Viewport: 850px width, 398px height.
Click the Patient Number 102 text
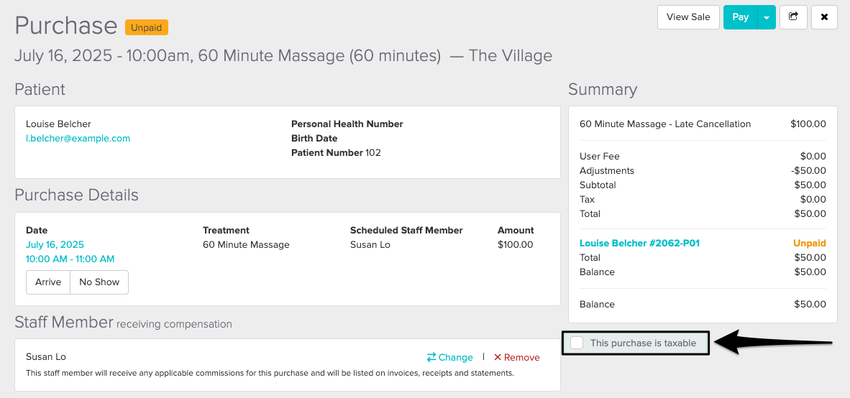336,153
